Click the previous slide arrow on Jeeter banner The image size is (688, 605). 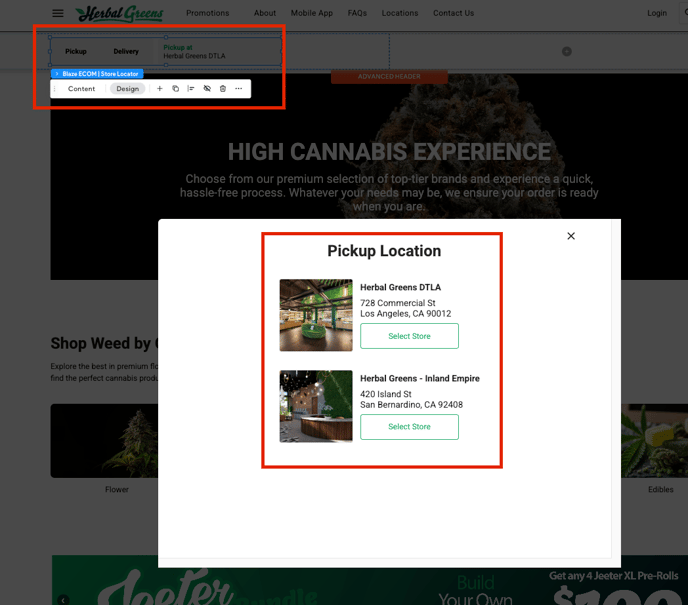63,600
